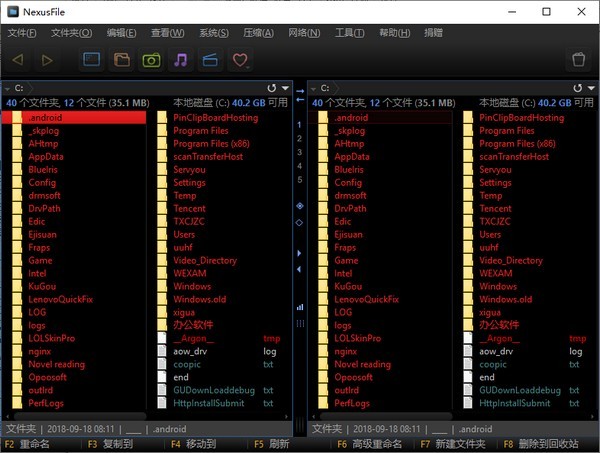Click the F7 新建文件夹 function button
This screenshot has width=600, height=453.
click(453, 444)
